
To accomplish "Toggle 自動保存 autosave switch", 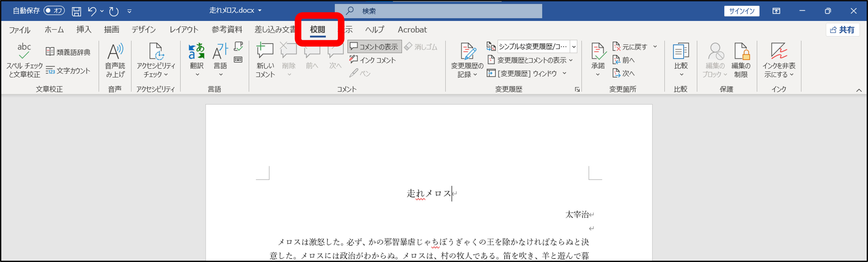I will pyautogui.click(x=54, y=11).
